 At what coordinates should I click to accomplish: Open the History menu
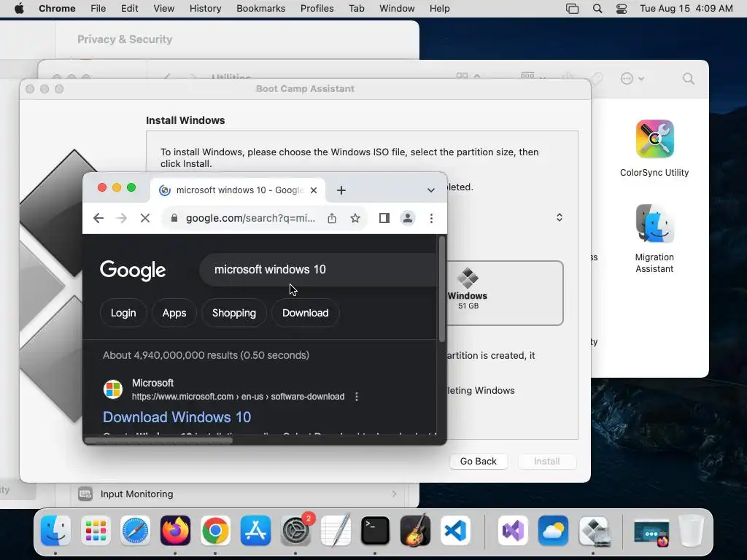205,9
